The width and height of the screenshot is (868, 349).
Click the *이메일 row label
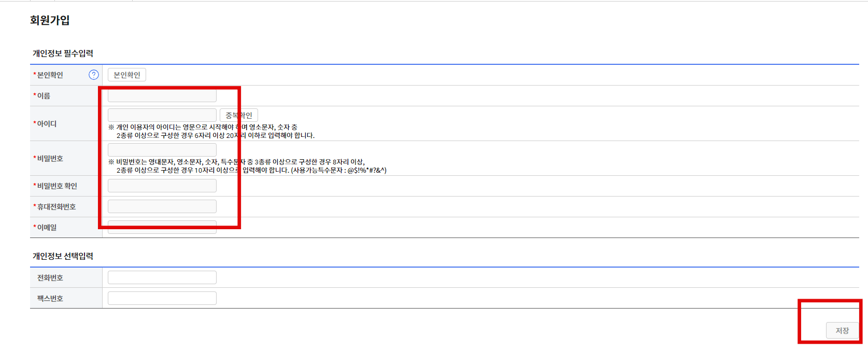[45, 228]
